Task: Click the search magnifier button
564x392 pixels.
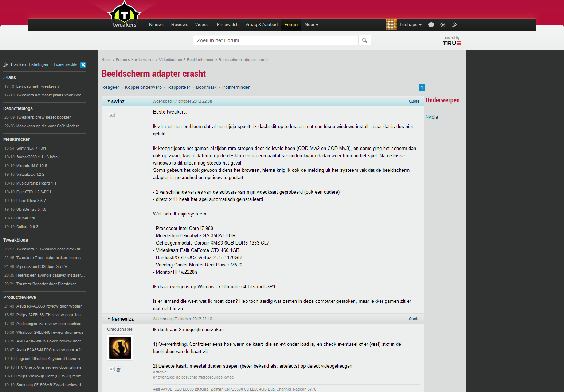Action: coord(365,40)
